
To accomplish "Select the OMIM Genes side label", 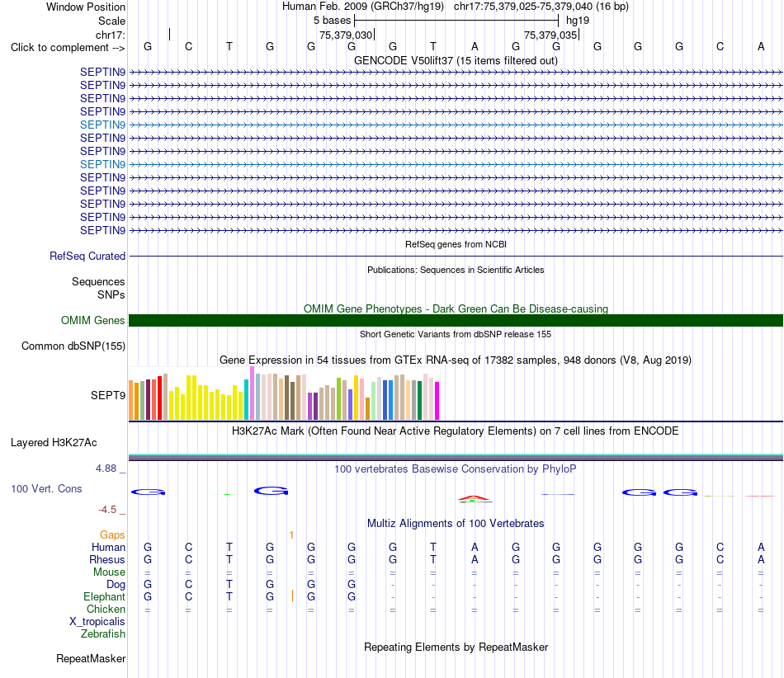I will click(x=92, y=320).
